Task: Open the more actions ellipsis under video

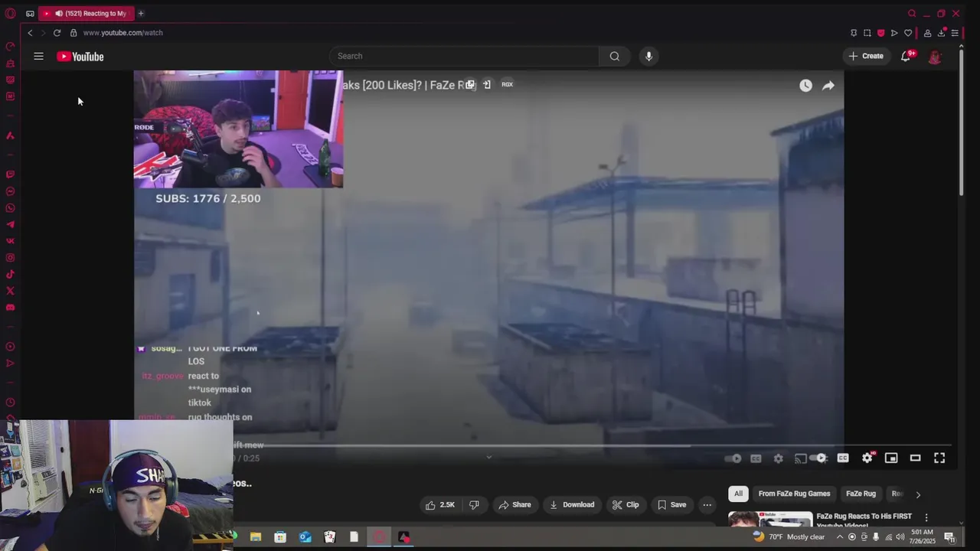Action: point(707,504)
